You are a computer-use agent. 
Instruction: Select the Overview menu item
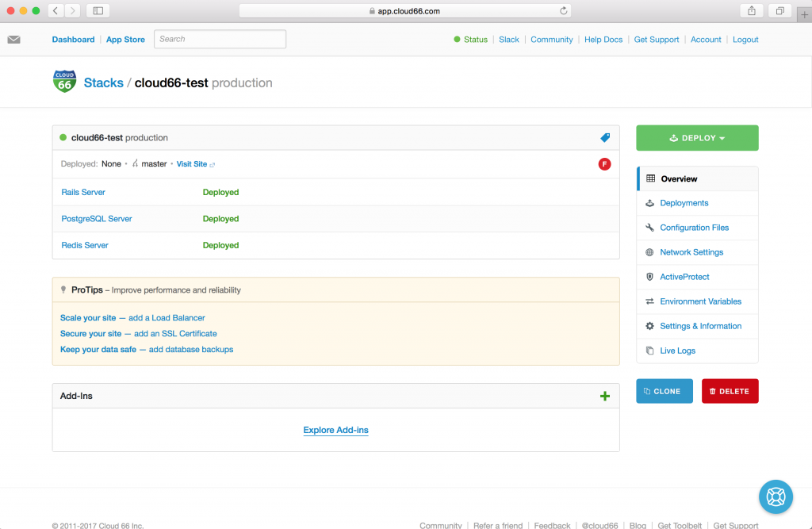pyautogui.click(x=698, y=178)
